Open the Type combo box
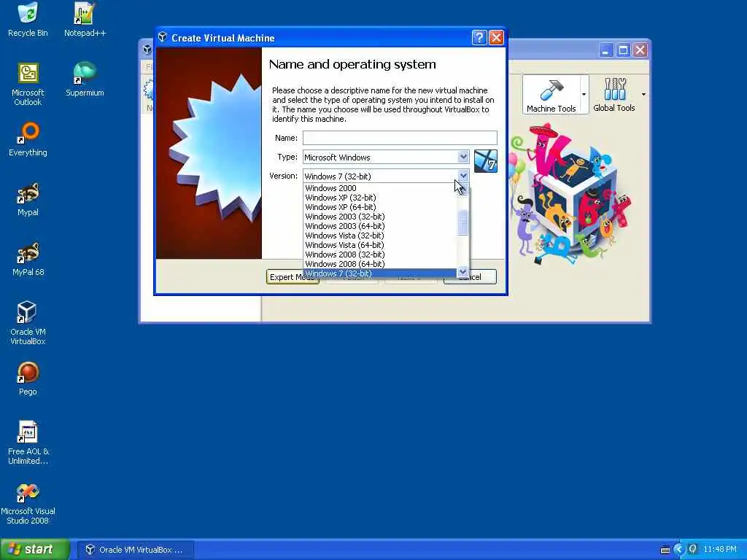747x560 pixels. click(386, 157)
